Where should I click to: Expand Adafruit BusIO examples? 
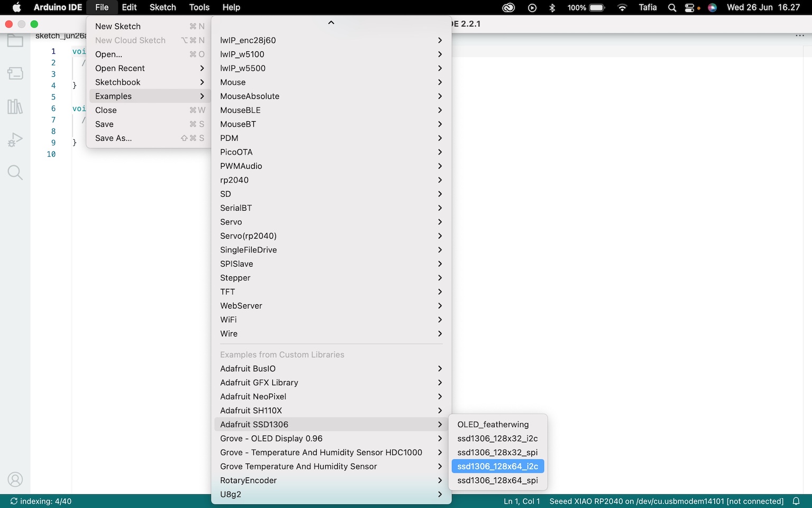coord(331,369)
